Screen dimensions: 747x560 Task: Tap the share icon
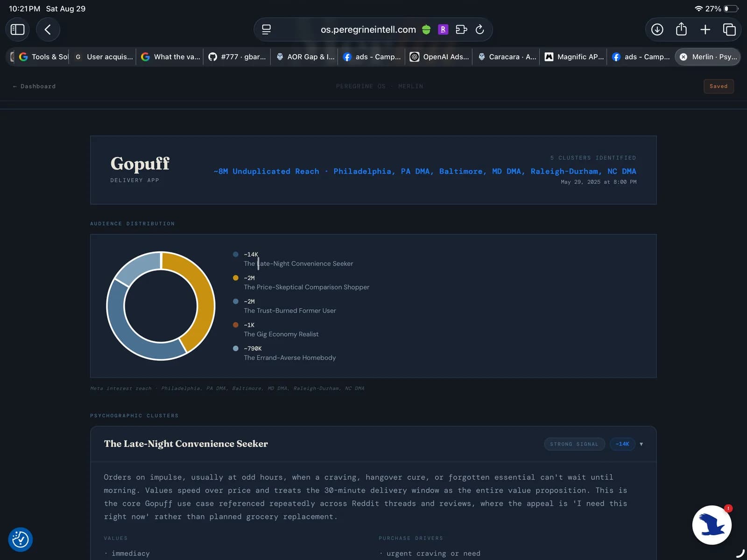click(x=681, y=29)
